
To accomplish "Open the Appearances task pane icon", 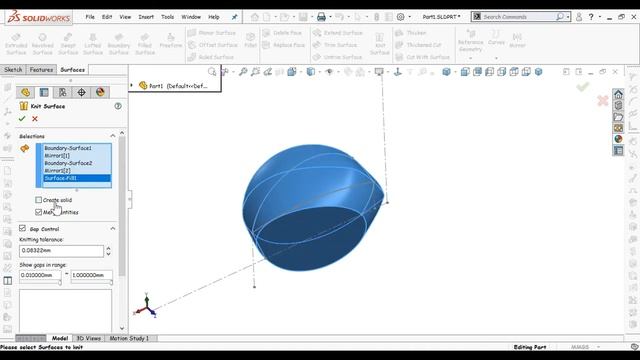I will [x=618, y=139].
